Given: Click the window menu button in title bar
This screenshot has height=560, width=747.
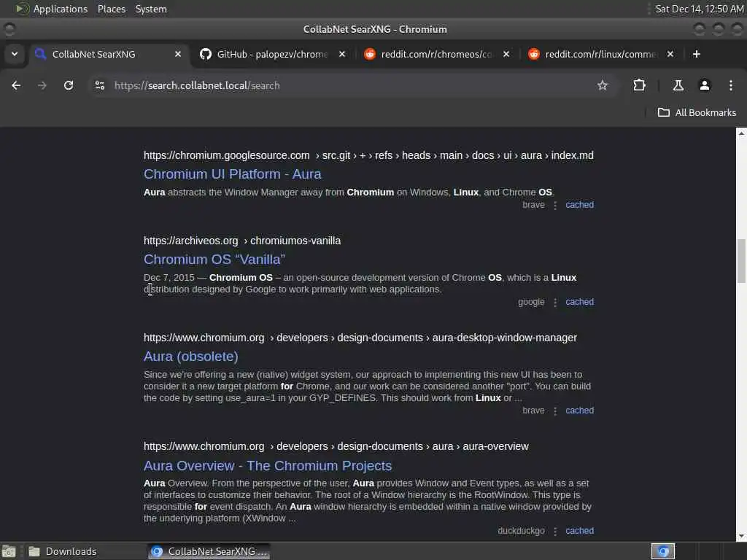Looking at the screenshot, I should [9, 29].
